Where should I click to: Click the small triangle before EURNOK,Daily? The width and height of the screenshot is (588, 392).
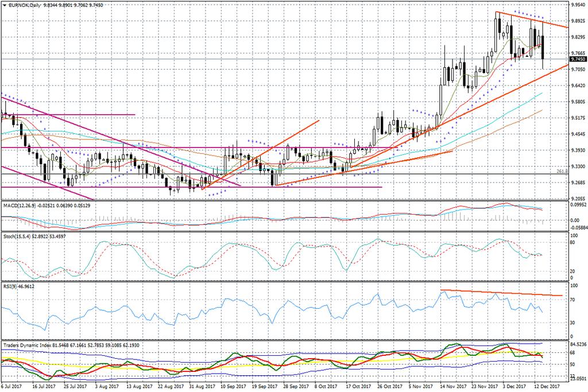[4, 5]
